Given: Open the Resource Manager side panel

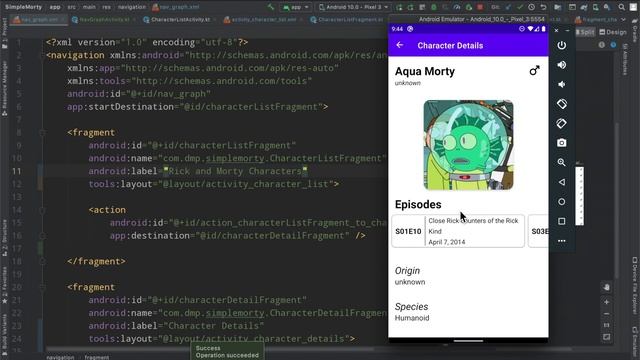Looking at the screenshot, I should point(4,89).
